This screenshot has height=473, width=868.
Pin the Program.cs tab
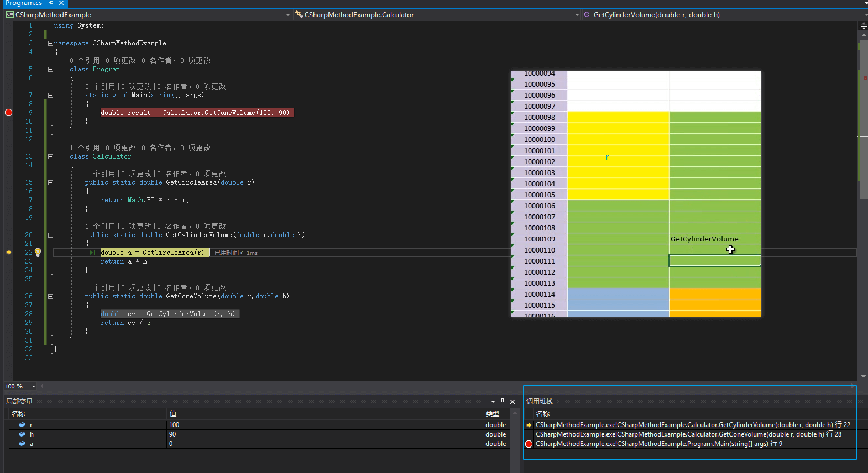(51, 3)
